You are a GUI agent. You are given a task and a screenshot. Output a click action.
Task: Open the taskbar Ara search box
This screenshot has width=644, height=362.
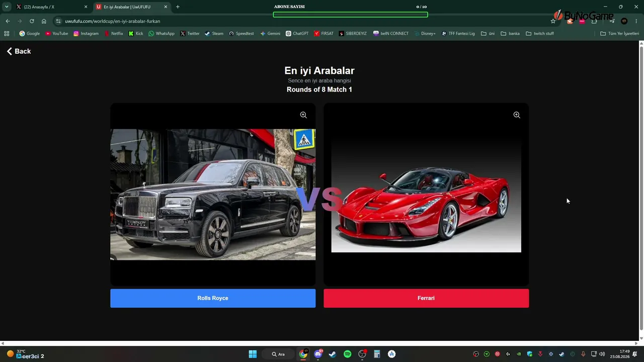point(278,354)
